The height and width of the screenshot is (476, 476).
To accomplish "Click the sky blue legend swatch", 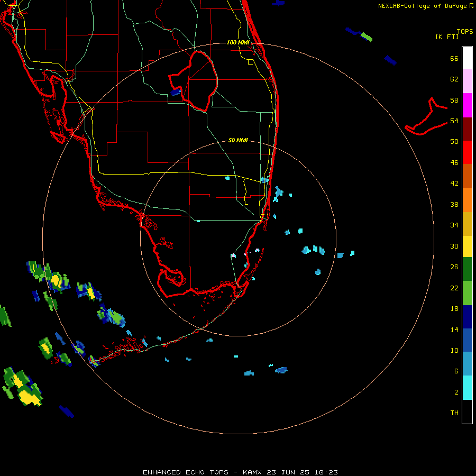I will tap(467, 364).
